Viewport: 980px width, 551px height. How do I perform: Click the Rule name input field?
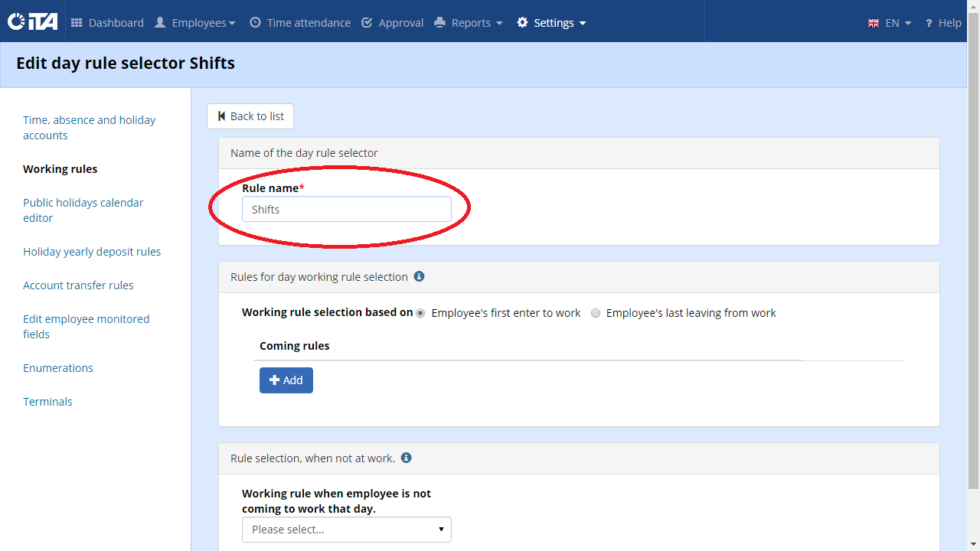(x=347, y=209)
